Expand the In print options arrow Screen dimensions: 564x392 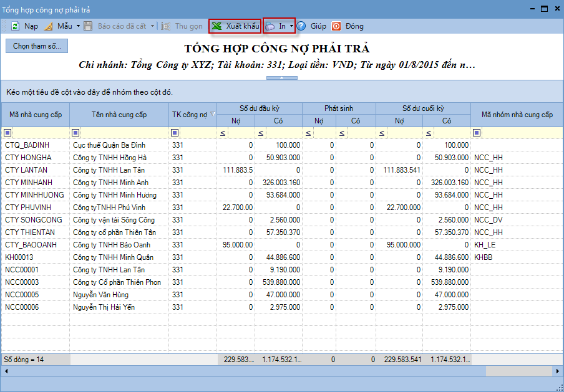292,26
